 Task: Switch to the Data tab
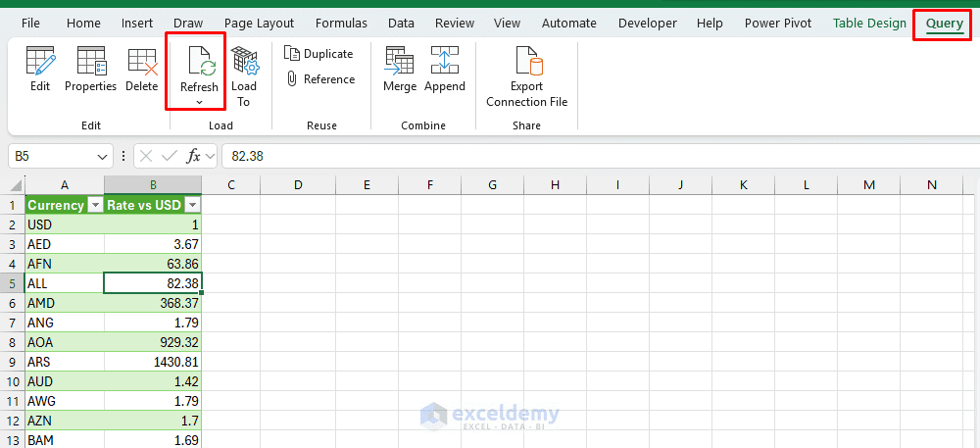tap(401, 24)
